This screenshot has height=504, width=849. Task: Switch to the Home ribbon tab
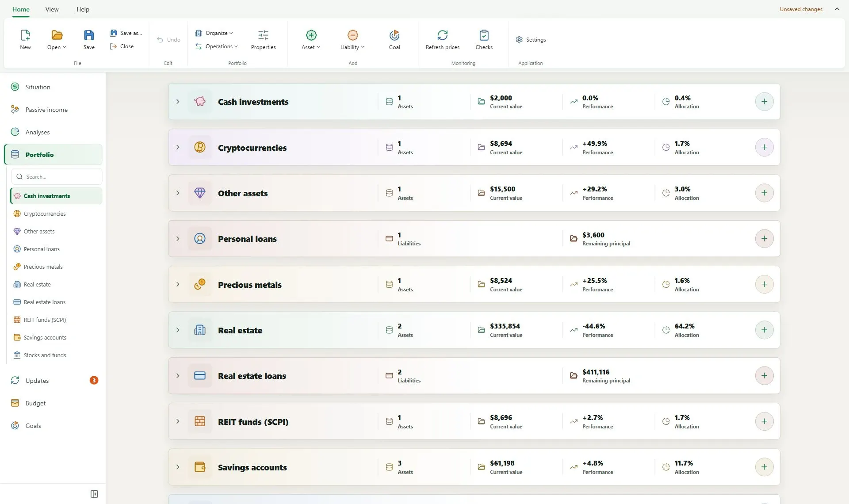pos(21,9)
